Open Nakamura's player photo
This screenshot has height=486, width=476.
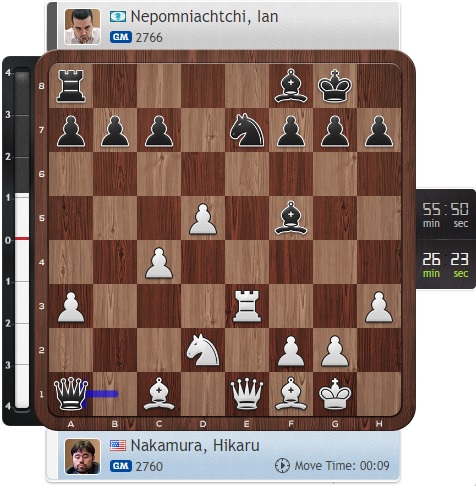[x=82, y=456]
